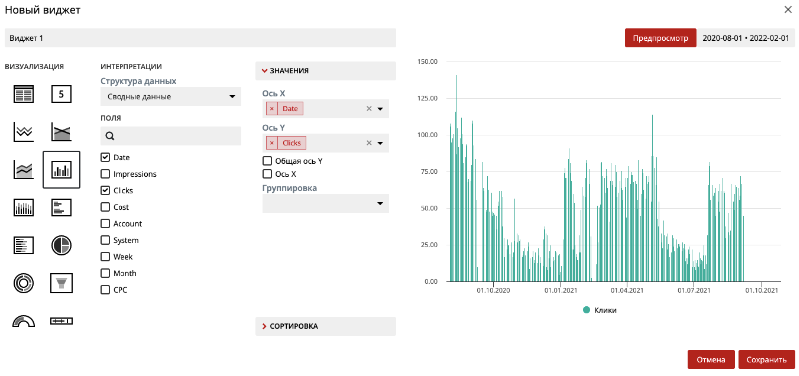
Task: Open the Структура данных dropdown
Action: pos(171,96)
